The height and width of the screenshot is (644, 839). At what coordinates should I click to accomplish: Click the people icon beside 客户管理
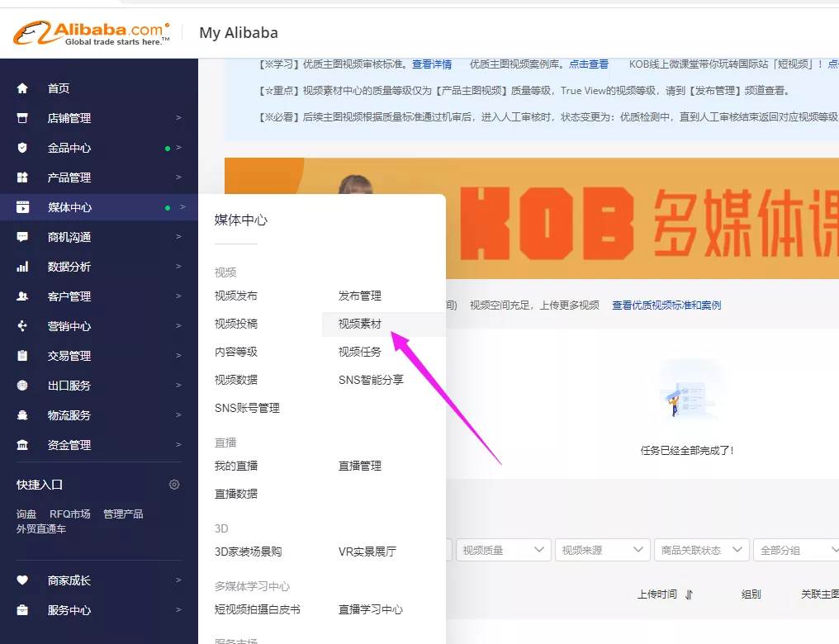[x=22, y=296]
